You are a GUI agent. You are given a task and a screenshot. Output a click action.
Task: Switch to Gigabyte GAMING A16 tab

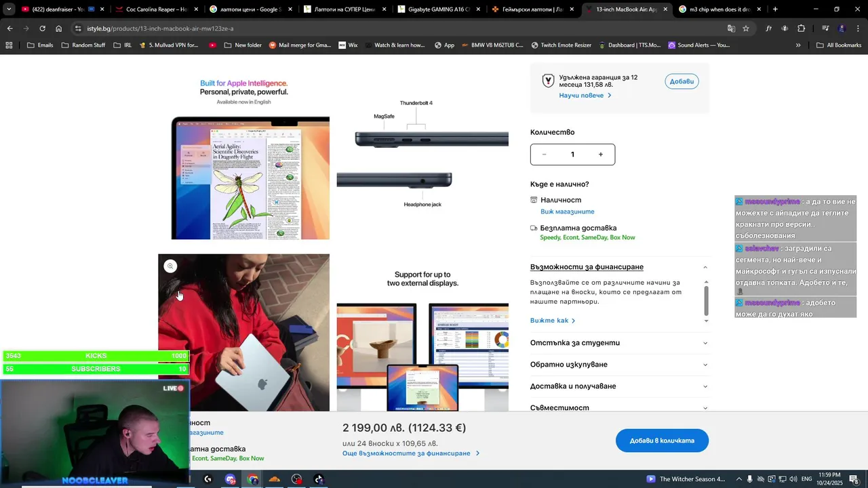438,9
